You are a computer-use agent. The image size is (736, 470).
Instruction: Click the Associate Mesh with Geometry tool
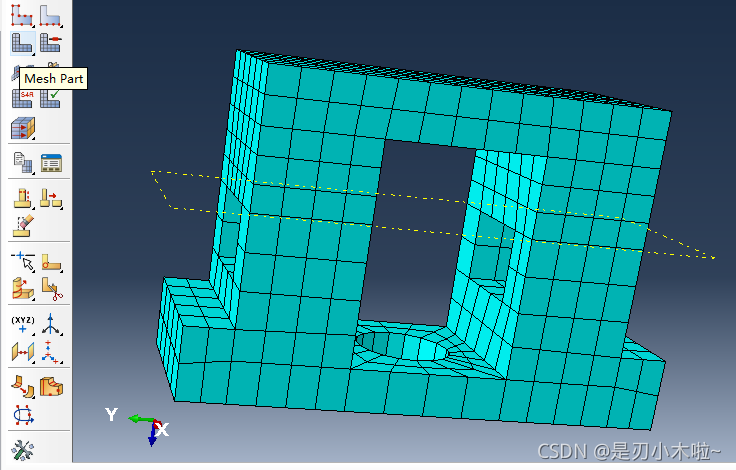pyautogui.click(x=22, y=162)
